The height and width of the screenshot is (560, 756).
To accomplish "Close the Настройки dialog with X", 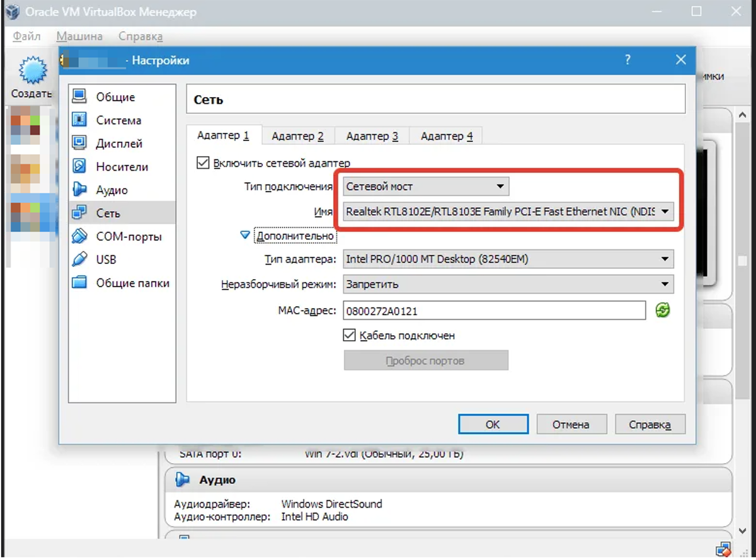I will point(680,60).
